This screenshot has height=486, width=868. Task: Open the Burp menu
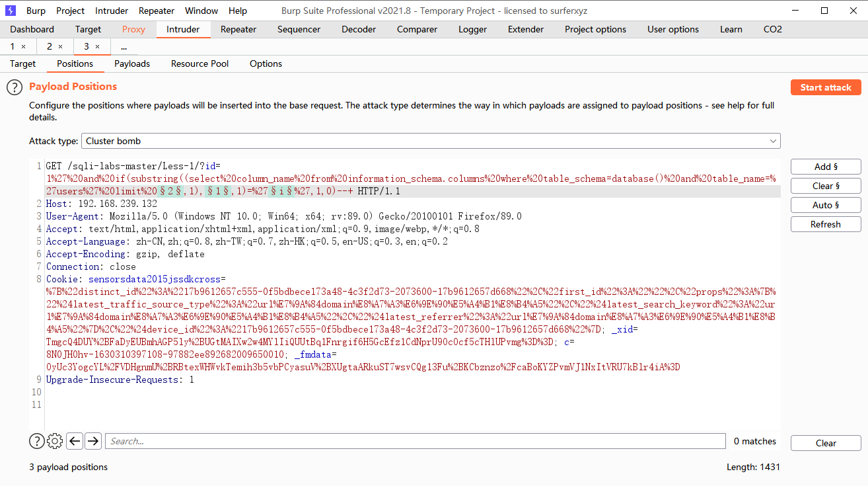pyautogui.click(x=36, y=11)
